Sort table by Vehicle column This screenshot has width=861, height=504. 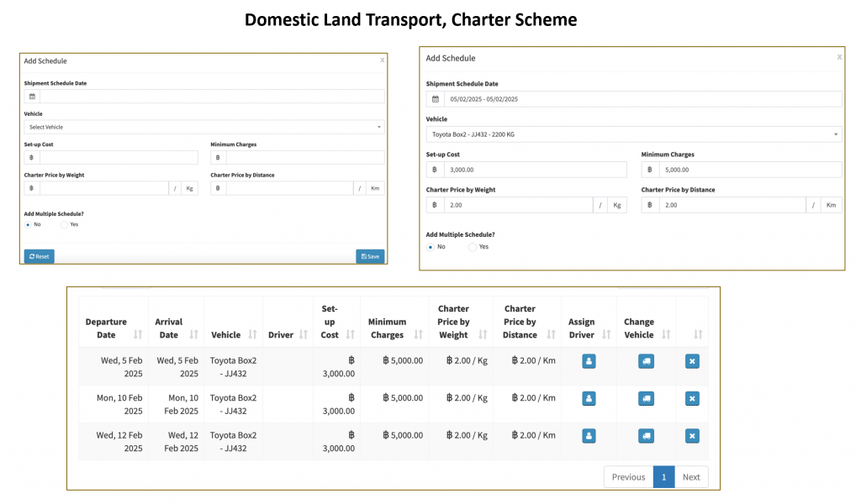252,334
